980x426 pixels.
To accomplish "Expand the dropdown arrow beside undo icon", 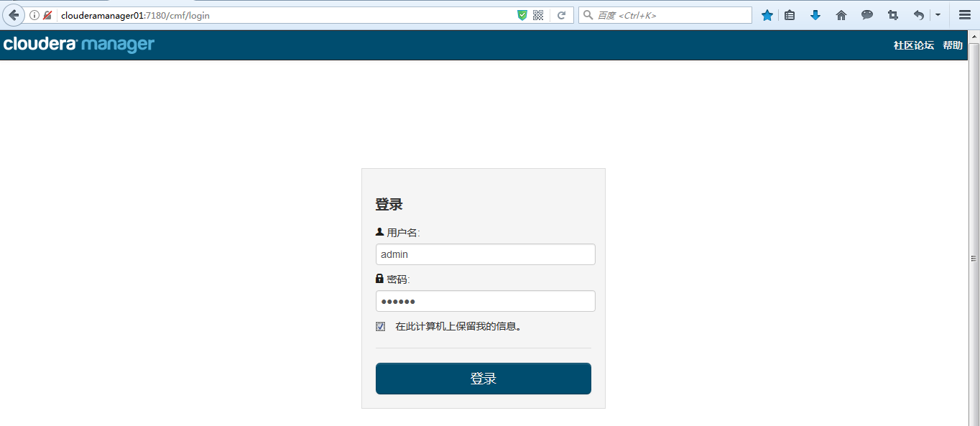I will click(938, 15).
